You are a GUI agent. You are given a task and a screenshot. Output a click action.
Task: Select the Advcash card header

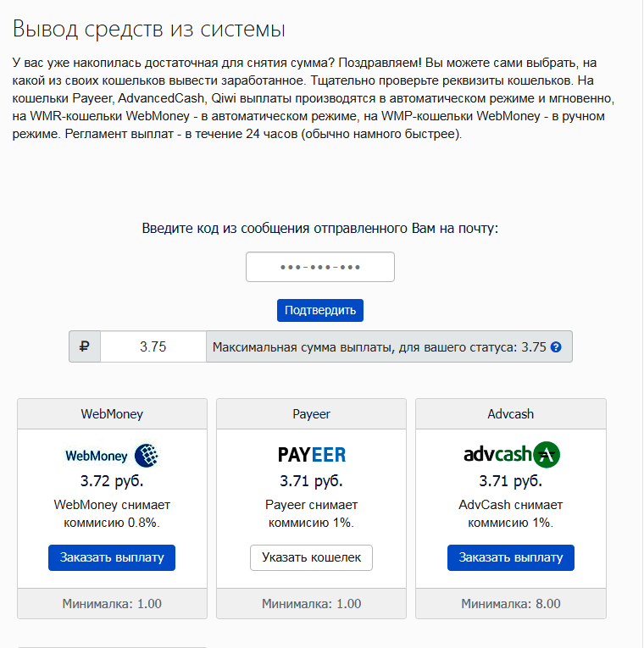click(x=511, y=414)
